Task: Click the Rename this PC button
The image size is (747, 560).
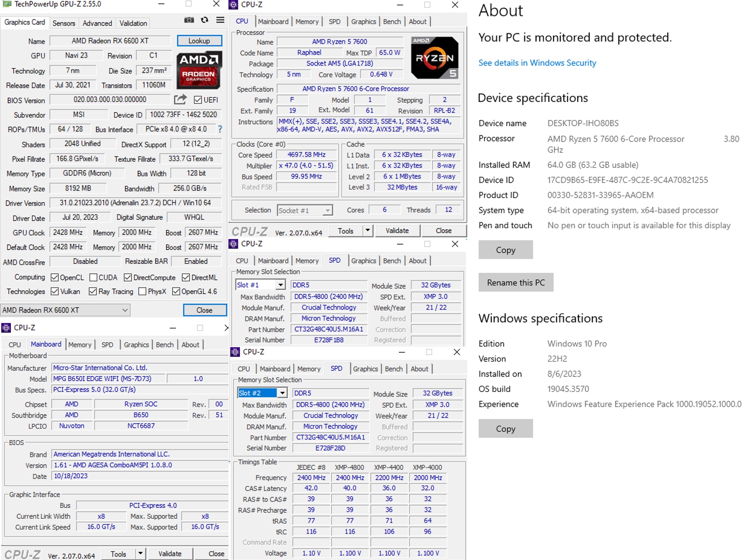Action: tap(515, 282)
